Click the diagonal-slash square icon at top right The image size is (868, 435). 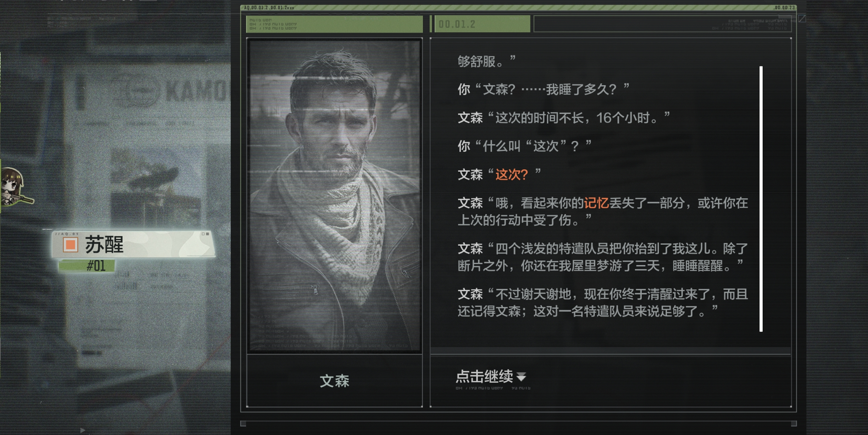click(802, 18)
